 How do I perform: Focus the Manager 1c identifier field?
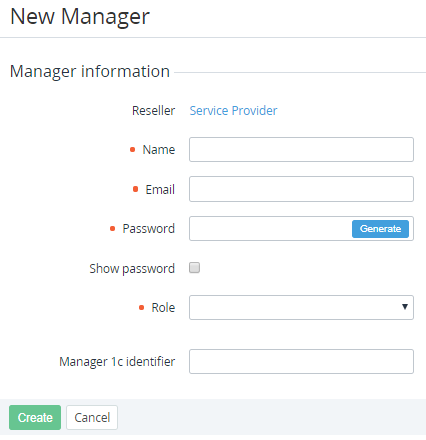(x=301, y=362)
